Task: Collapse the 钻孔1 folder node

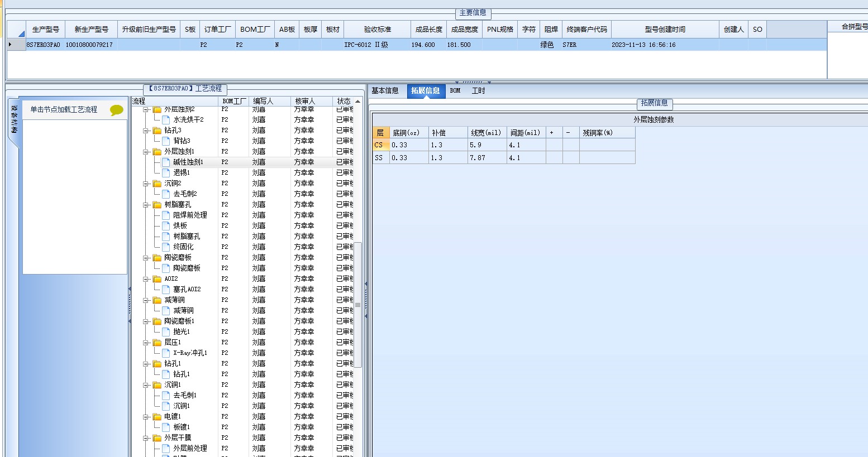Action: tap(146, 364)
